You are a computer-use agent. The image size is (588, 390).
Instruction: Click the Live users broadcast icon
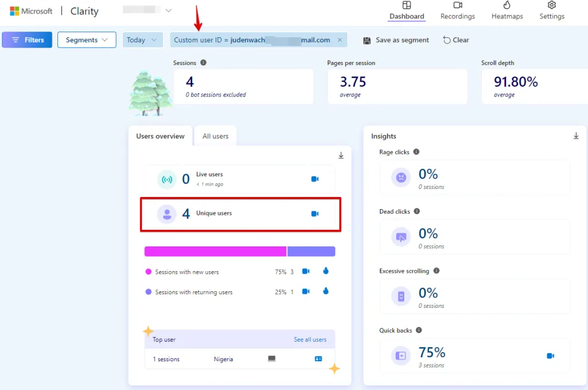[167, 179]
